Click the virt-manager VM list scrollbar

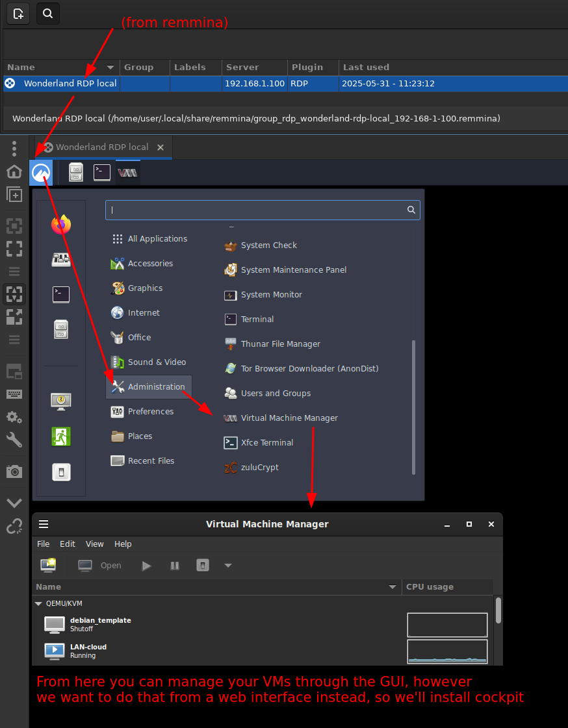498,610
